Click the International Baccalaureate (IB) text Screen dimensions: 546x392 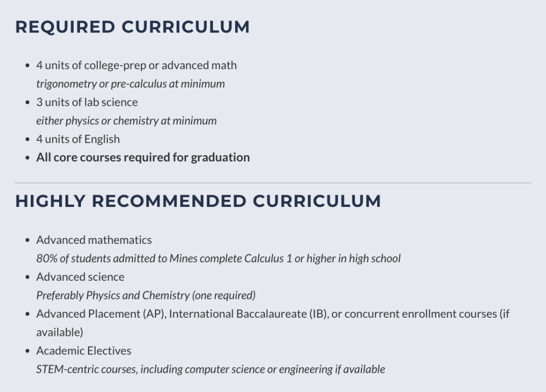pyautogui.click(x=249, y=314)
